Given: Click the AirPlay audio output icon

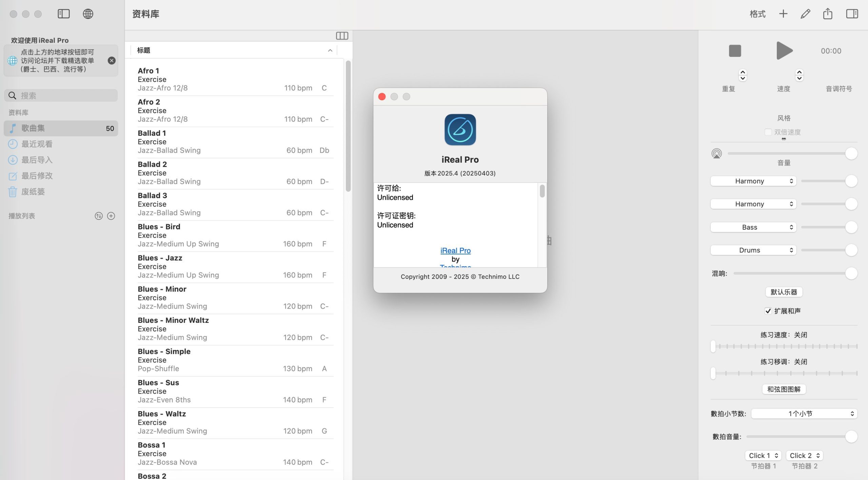Looking at the screenshot, I should [x=716, y=154].
